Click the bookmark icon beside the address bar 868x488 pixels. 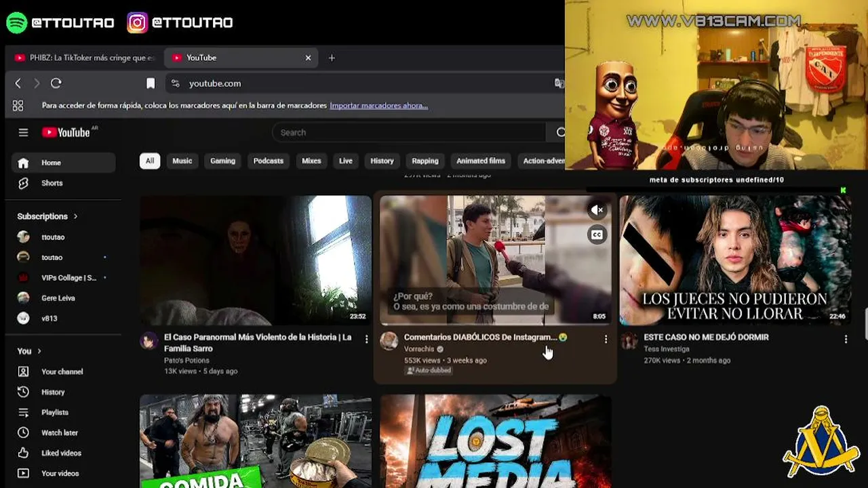[x=151, y=83]
